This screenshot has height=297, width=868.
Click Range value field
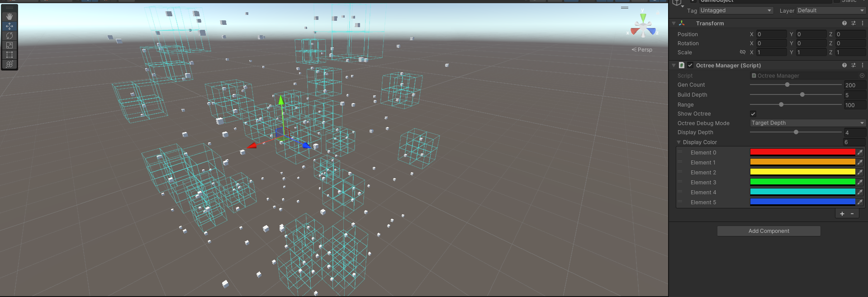855,105
